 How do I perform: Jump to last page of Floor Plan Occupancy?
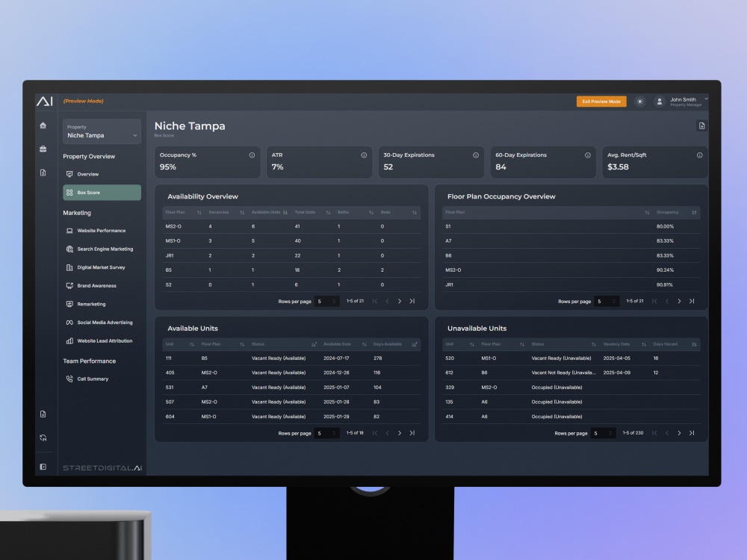(692, 302)
